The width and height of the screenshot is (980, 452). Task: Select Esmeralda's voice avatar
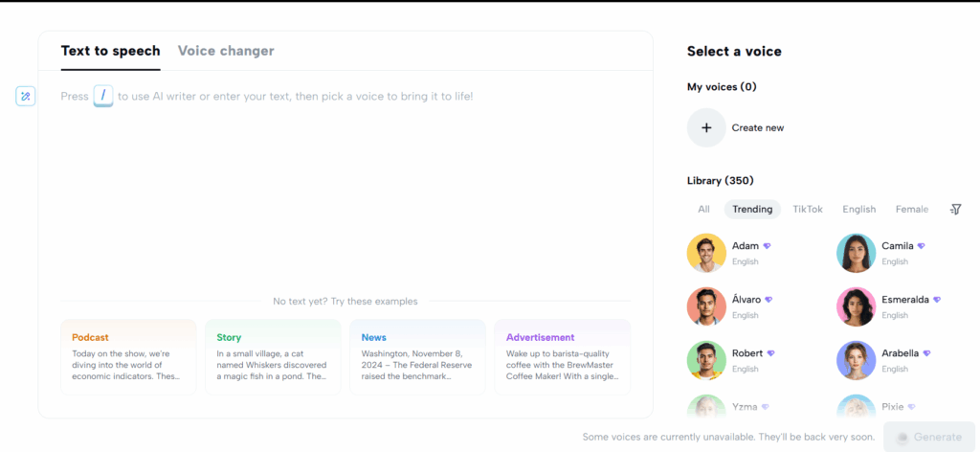click(x=856, y=307)
